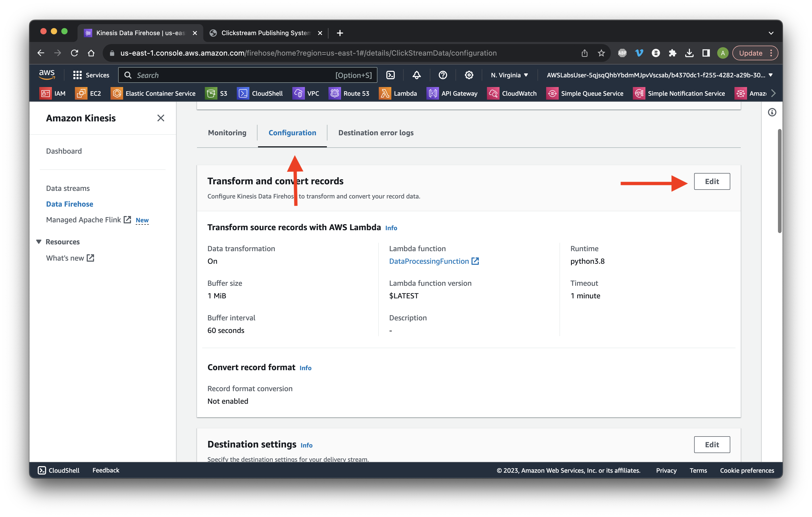
Task: Open the Route 53 shortcut
Action: 349,94
